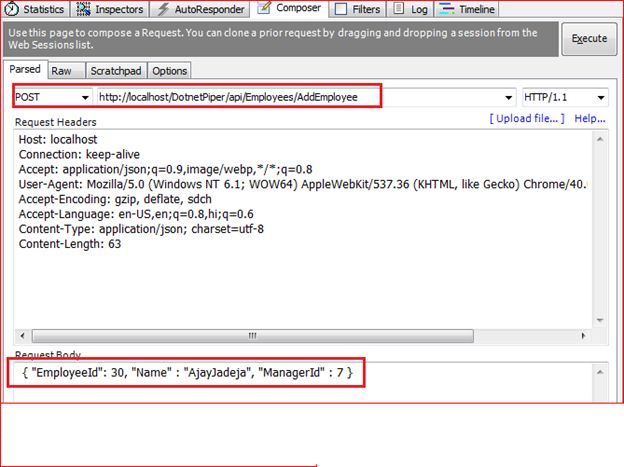The height and width of the screenshot is (467, 624).
Task: Open the Options sub-tab
Action: (x=170, y=71)
